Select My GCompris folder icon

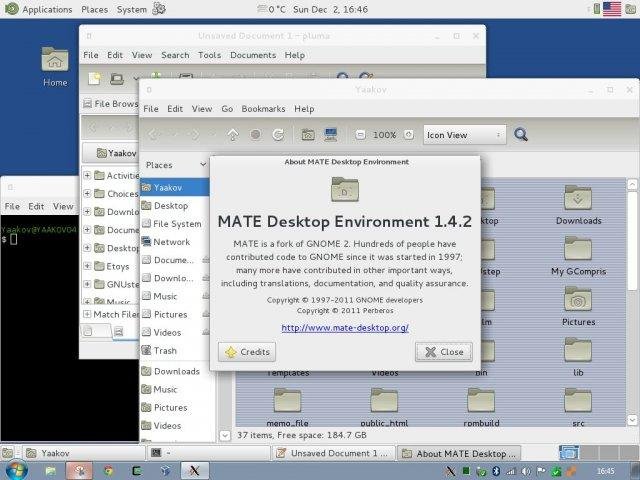pos(578,256)
